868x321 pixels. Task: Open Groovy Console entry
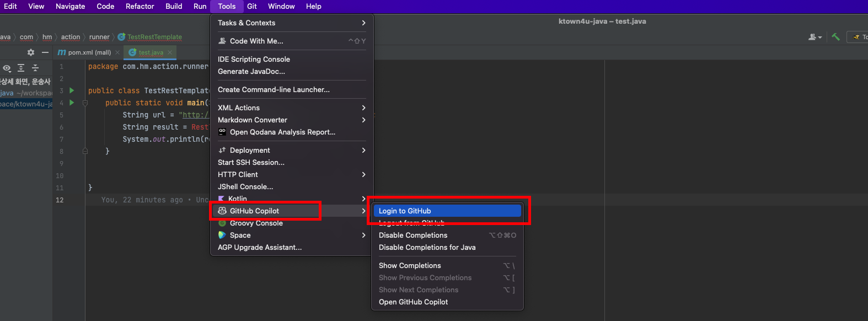(292, 223)
